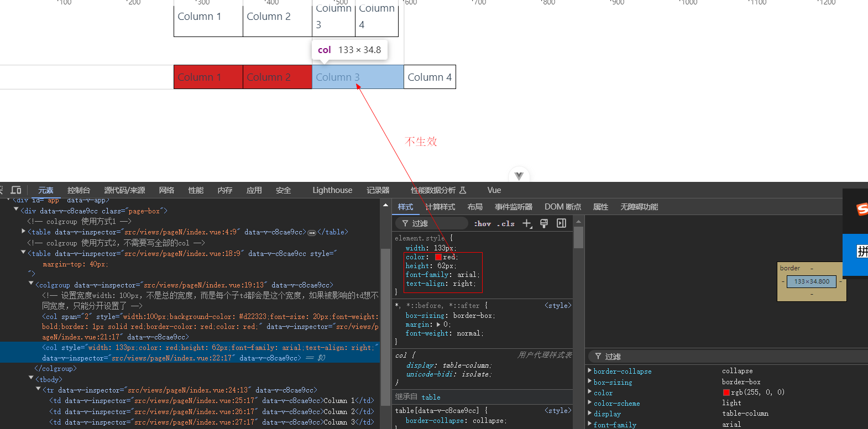Expand the border-collapse computed property

coord(589,371)
